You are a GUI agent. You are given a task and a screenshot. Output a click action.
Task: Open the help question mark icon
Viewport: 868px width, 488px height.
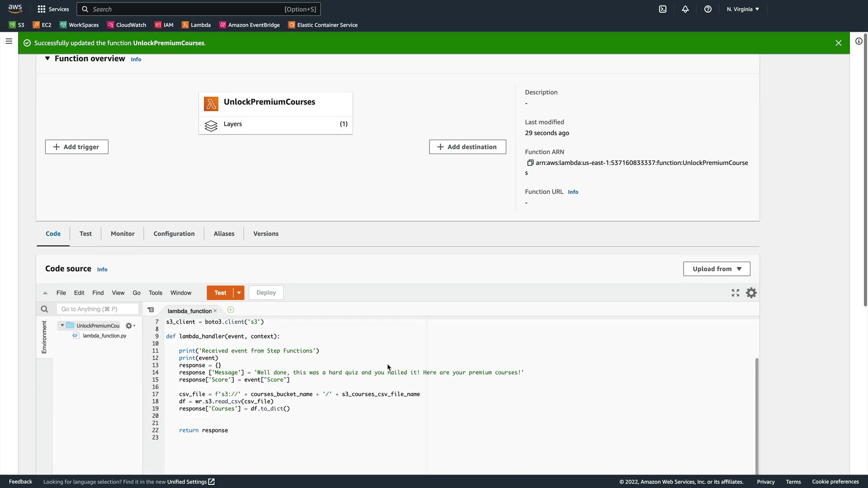pyautogui.click(x=708, y=9)
